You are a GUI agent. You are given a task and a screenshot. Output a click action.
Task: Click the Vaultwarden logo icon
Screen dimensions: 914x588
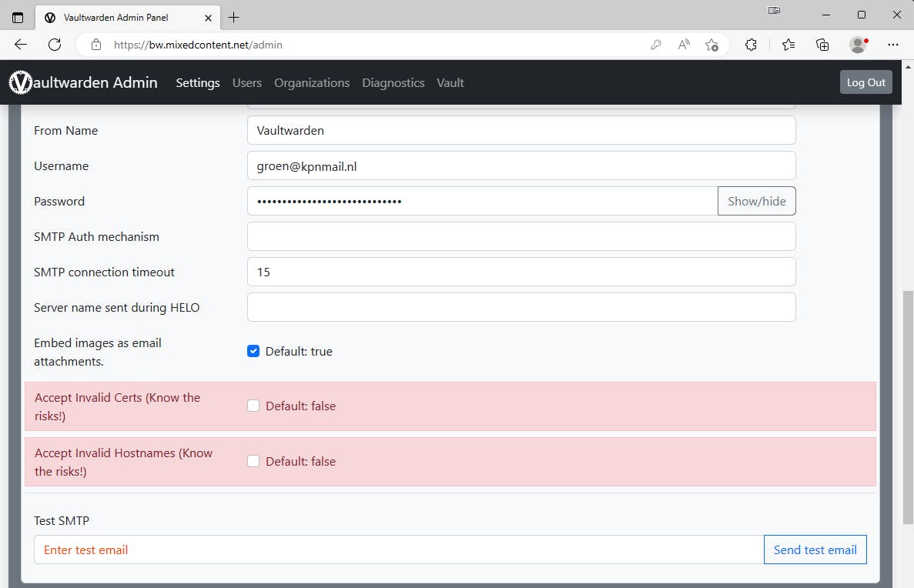click(20, 82)
